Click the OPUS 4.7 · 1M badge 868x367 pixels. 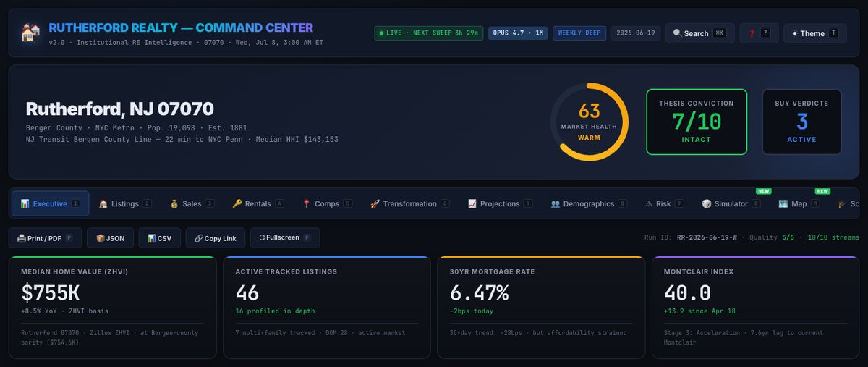(x=518, y=33)
